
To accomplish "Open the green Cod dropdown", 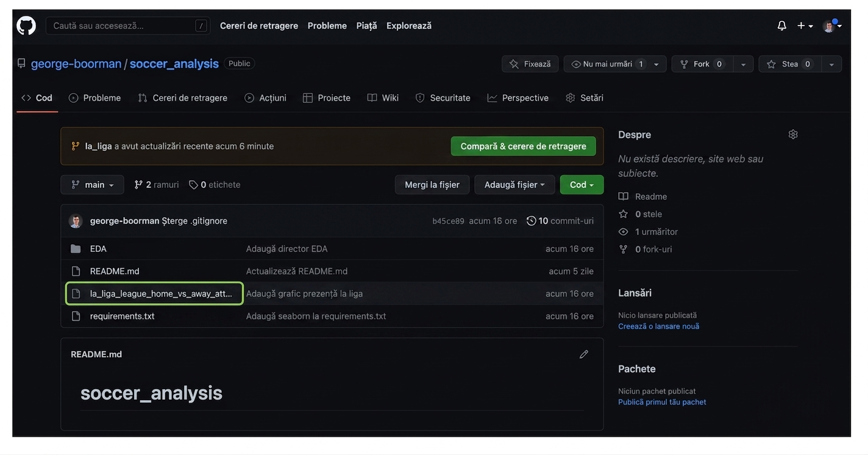I will 582,185.
